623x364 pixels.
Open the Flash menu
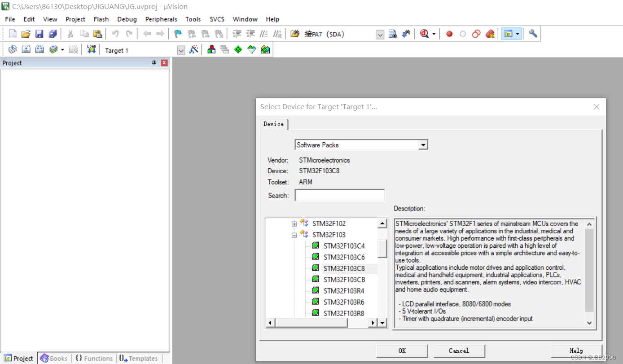[x=101, y=19]
